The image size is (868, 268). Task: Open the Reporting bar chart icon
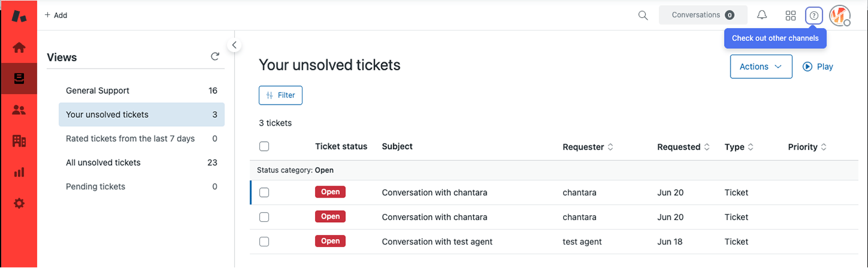coord(19,172)
